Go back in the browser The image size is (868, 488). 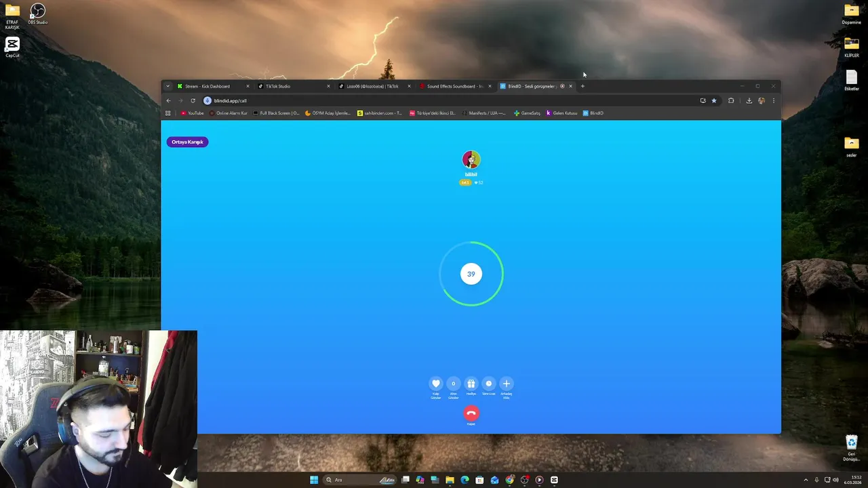[x=169, y=100]
